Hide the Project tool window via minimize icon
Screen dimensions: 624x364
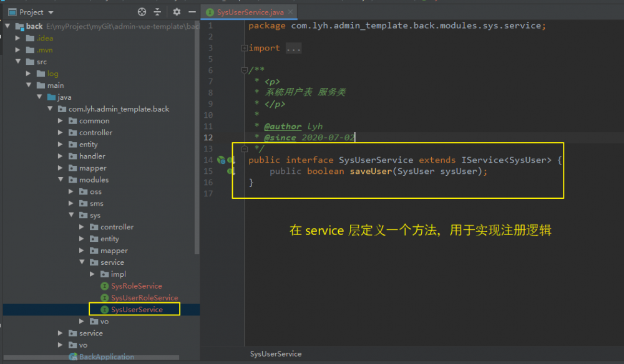tap(192, 12)
